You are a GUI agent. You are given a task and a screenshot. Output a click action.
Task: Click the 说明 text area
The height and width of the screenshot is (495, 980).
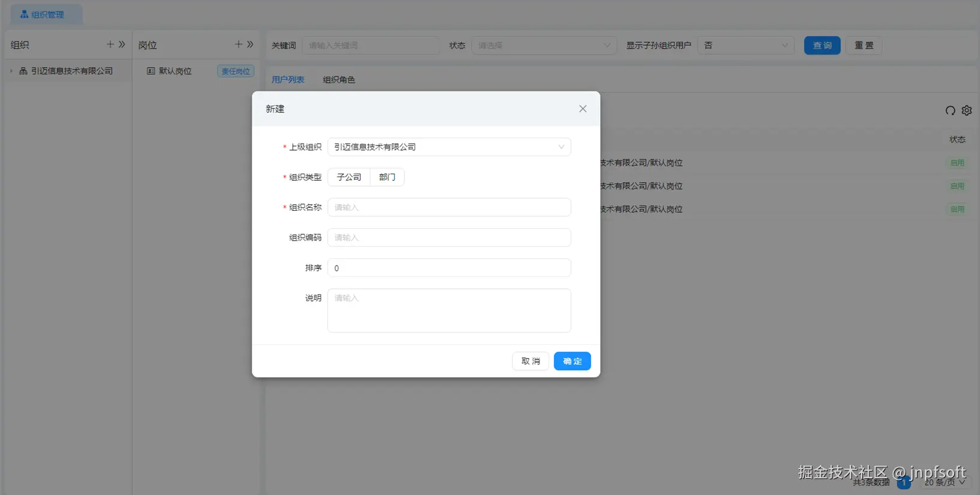(x=449, y=311)
